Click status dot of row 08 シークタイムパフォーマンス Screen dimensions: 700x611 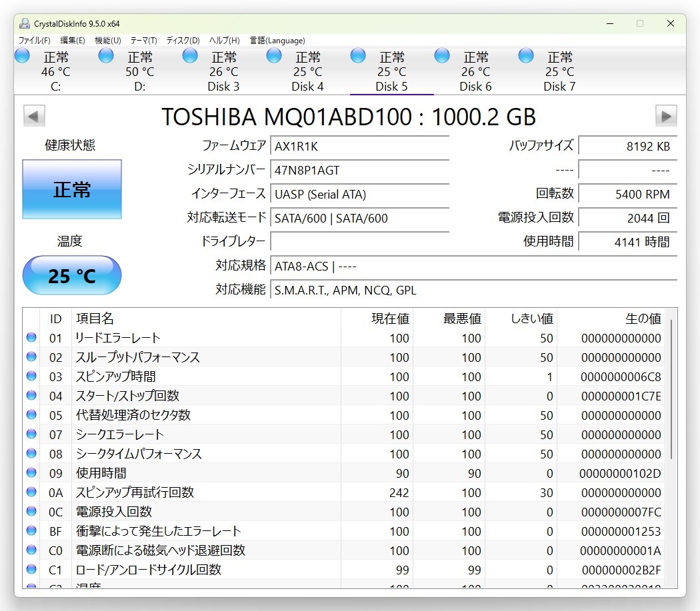(x=31, y=453)
